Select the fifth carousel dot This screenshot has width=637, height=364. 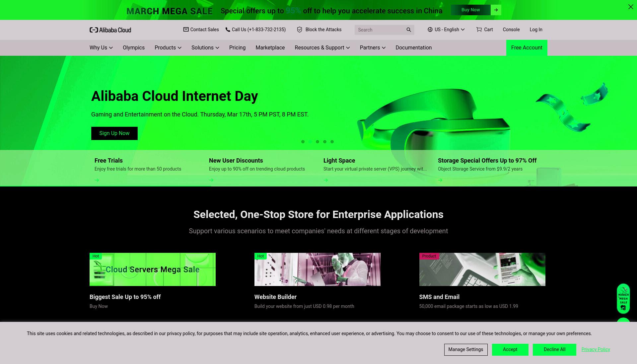click(x=332, y=142)
